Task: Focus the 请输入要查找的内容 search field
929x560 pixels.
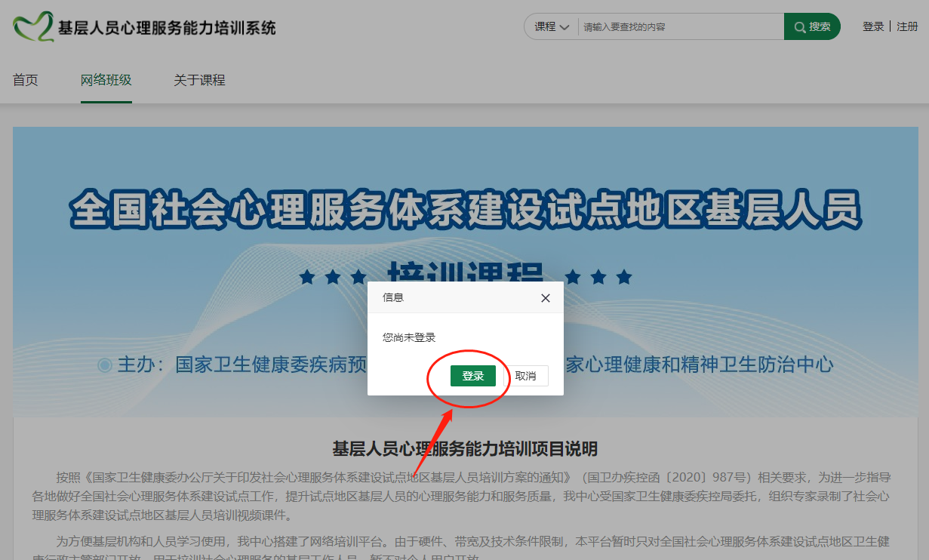Action: click(679, 26)
